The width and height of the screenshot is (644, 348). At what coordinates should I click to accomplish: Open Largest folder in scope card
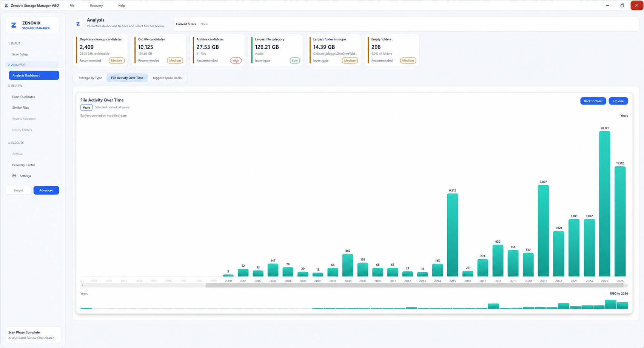(333, 50)
